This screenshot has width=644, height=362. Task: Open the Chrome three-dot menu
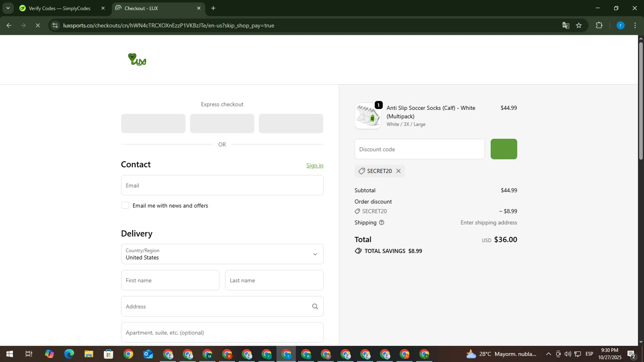click(x=635, y=25)
